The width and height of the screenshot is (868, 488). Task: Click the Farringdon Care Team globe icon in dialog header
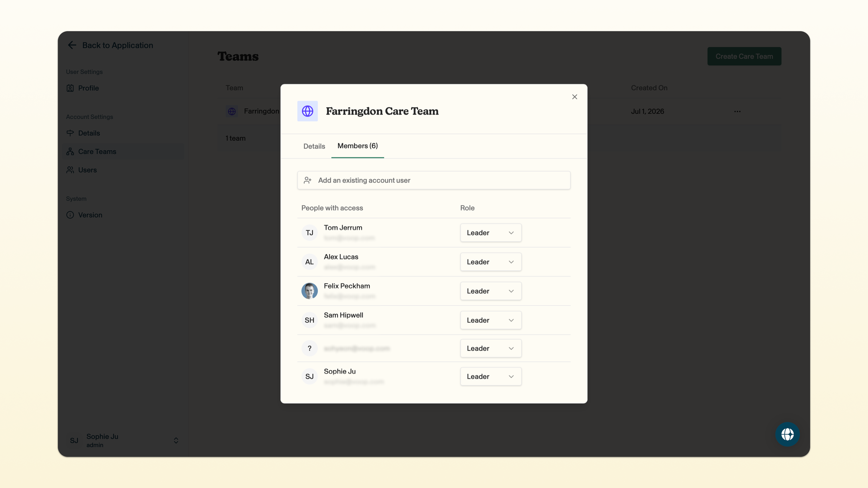(x=307, y=111)
